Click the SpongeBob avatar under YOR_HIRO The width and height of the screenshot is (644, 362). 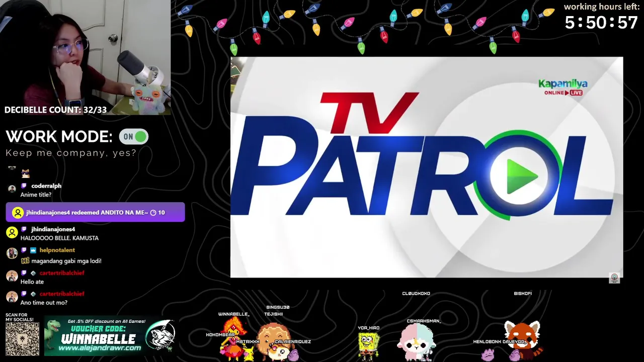(x=369, y=346)
